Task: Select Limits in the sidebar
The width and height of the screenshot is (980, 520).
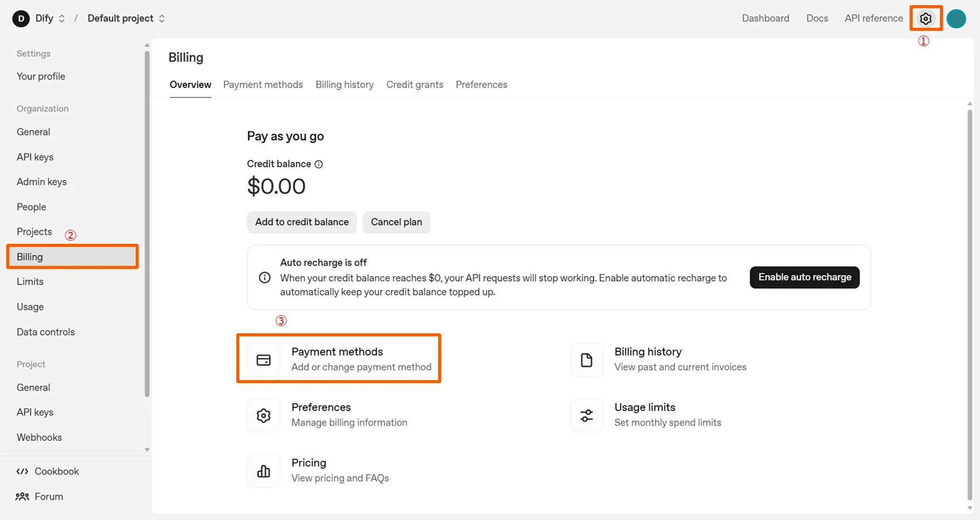Action: 30,282
